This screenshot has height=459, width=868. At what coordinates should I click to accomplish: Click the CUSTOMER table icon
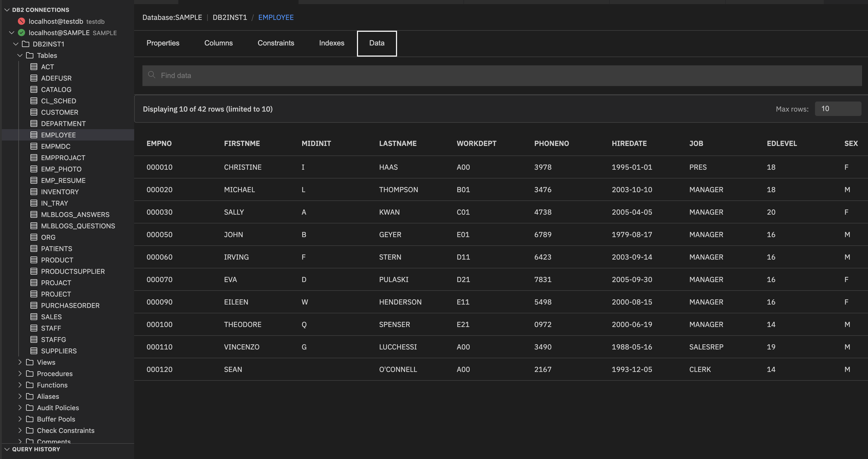point(34,112)
